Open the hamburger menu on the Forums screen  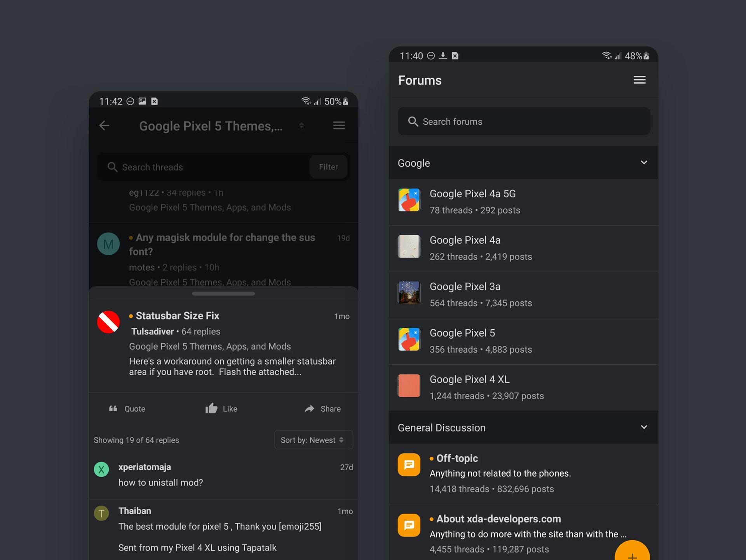[640, 80]
